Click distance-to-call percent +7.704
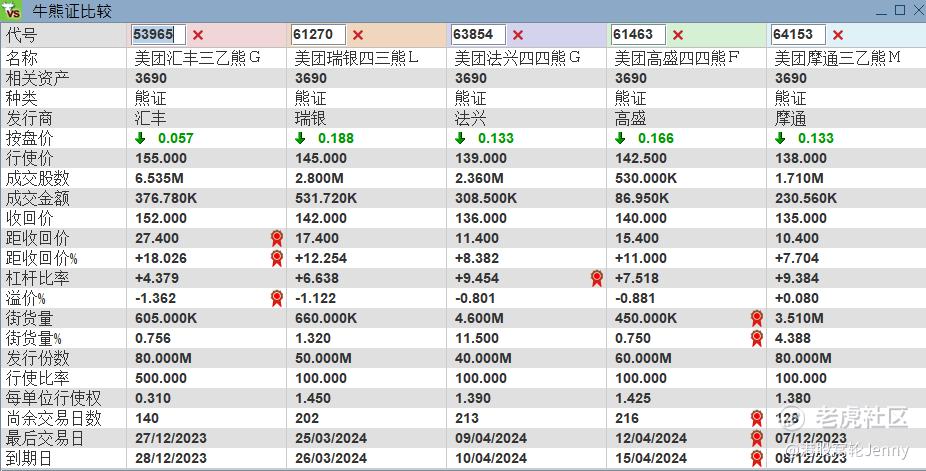 click(x=797, y=259)
